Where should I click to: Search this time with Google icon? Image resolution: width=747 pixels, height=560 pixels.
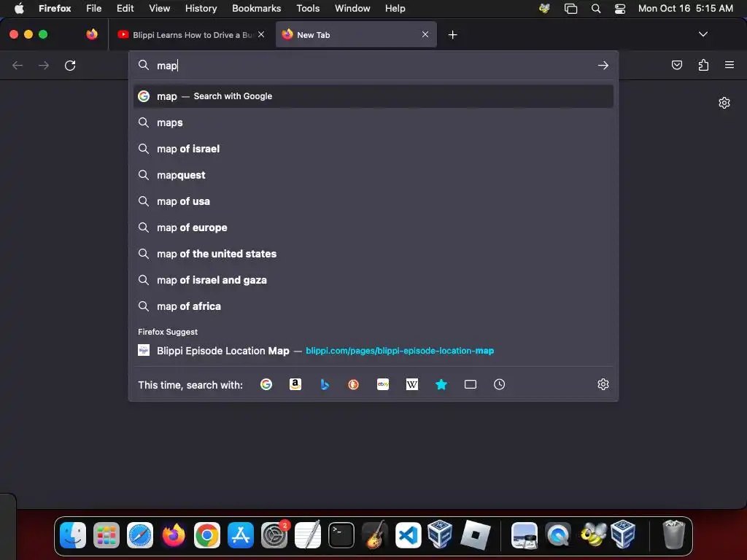pyautogui.click(x=266, y=384)
